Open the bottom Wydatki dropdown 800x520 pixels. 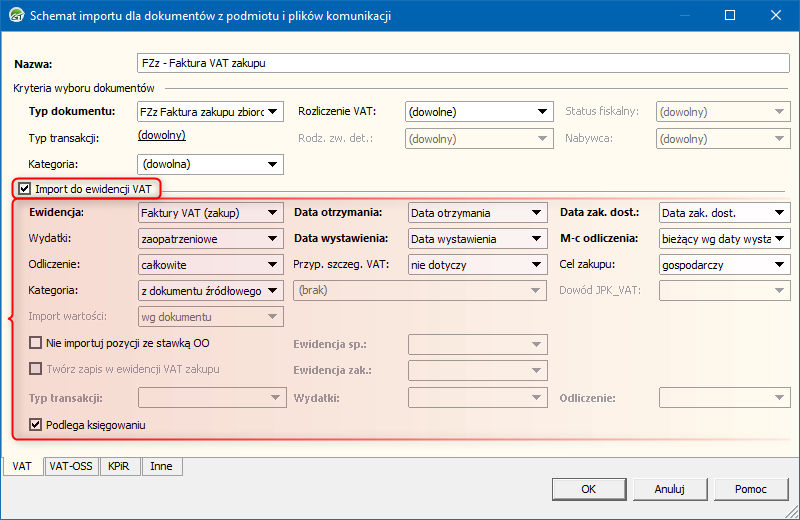coord(478,398)
